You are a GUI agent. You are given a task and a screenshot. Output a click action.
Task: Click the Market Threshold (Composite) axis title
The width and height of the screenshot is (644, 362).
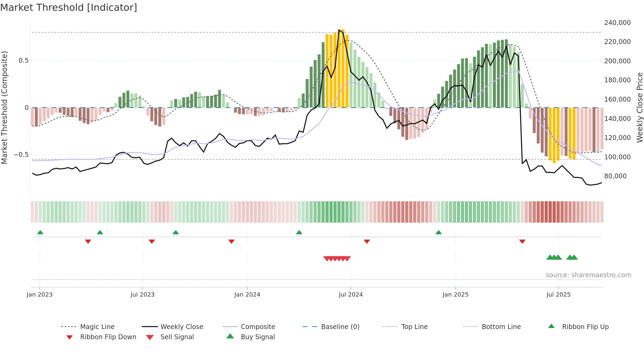pyautogui.click(x=4, y=107)
